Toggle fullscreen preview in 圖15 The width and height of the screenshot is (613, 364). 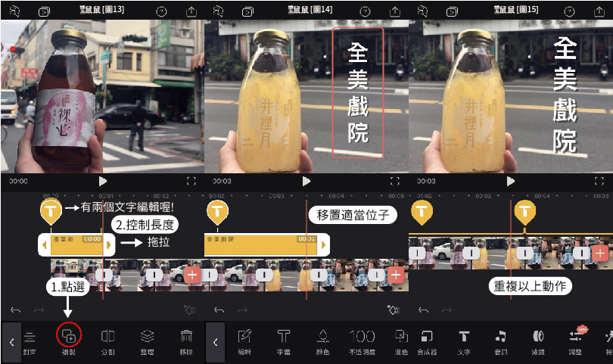tap(599, 182)
